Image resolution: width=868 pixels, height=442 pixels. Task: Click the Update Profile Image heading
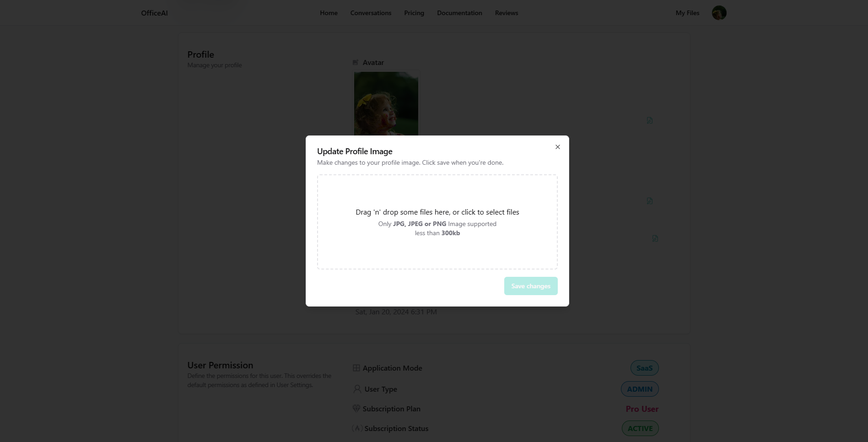coord(355,151)
